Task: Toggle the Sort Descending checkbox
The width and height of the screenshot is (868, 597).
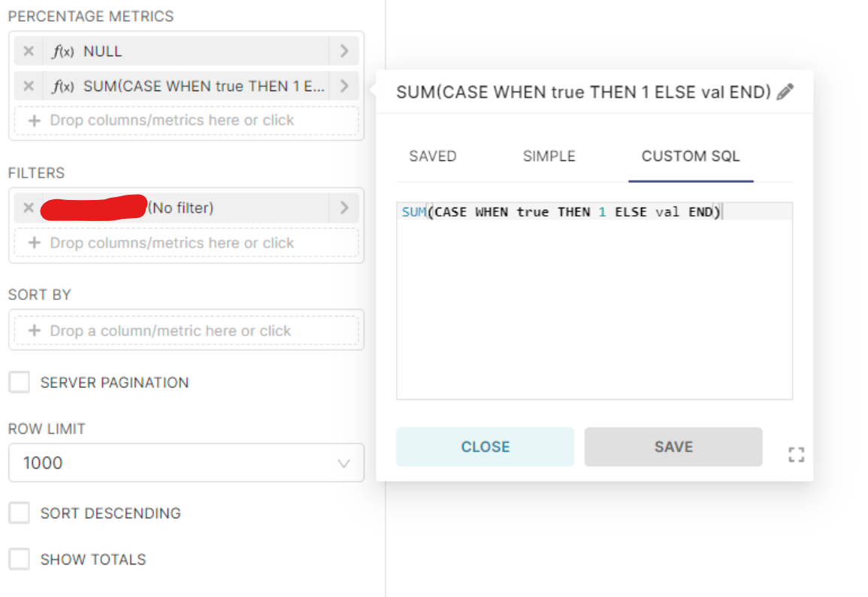Action: pos(20,513)
